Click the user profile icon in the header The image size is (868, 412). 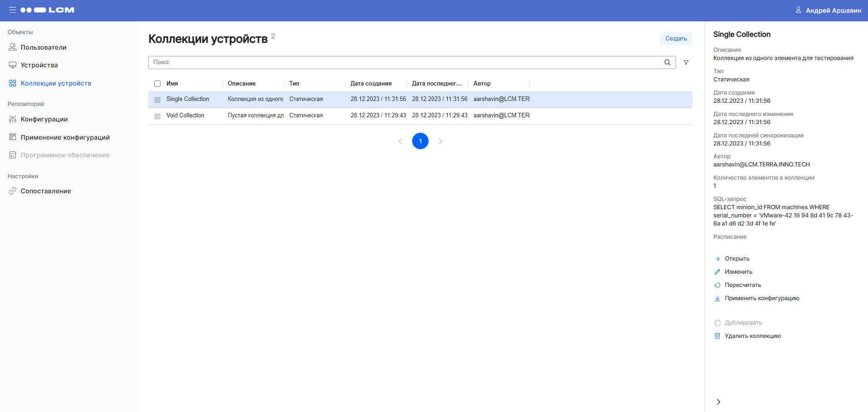[798, 10]
